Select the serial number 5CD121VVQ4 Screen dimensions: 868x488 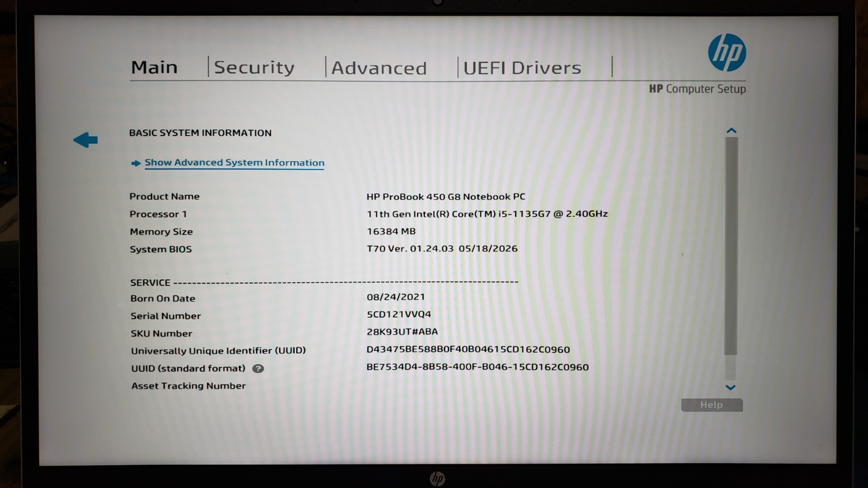pyautogui.click(x=399, y=314)
